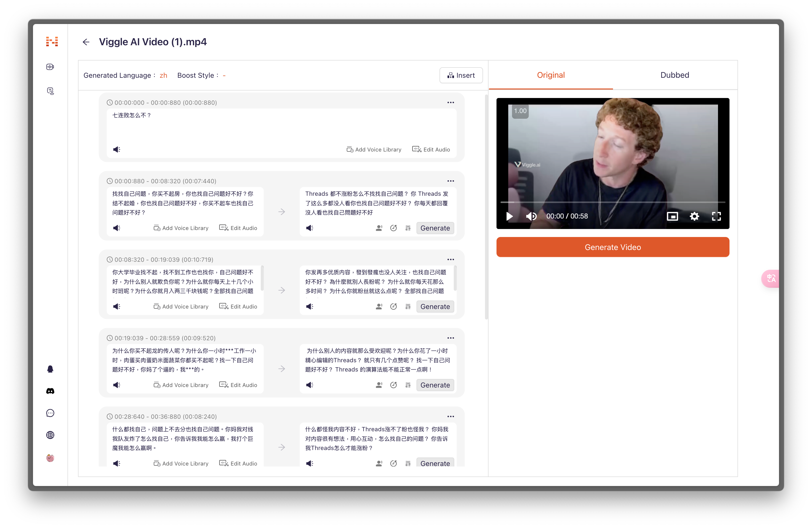The height and width of the screenshot is (528, 812).
Task: Generate audio for 00:00:880 segment
Action: [435, 228]
